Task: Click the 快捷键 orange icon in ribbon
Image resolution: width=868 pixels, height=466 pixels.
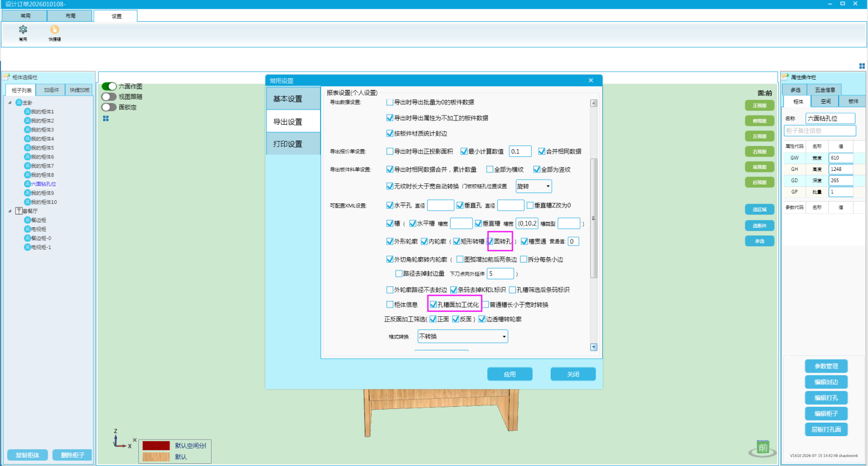Action: click(55, 30)
